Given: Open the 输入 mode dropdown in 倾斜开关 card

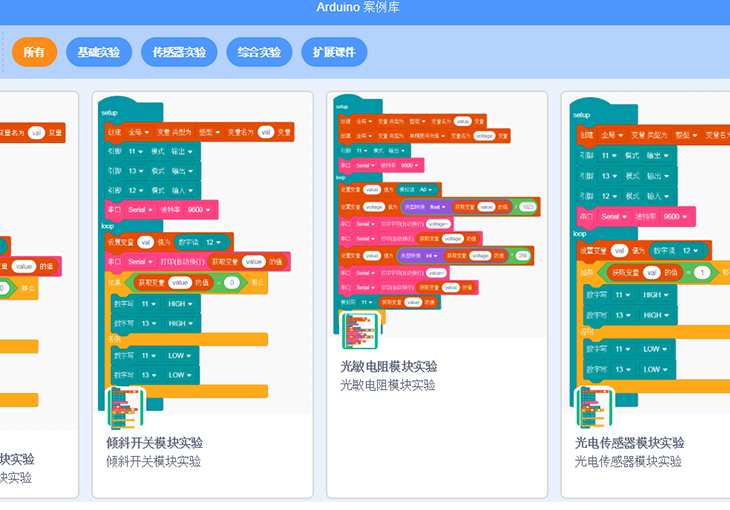Looking at the screenshot, I should [182, 190].
